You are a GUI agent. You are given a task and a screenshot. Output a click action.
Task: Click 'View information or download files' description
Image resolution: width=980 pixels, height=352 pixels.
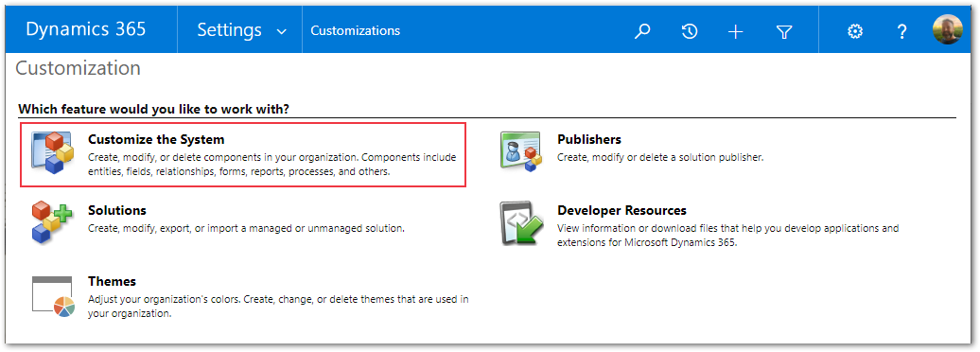click(x=728, y=235)
